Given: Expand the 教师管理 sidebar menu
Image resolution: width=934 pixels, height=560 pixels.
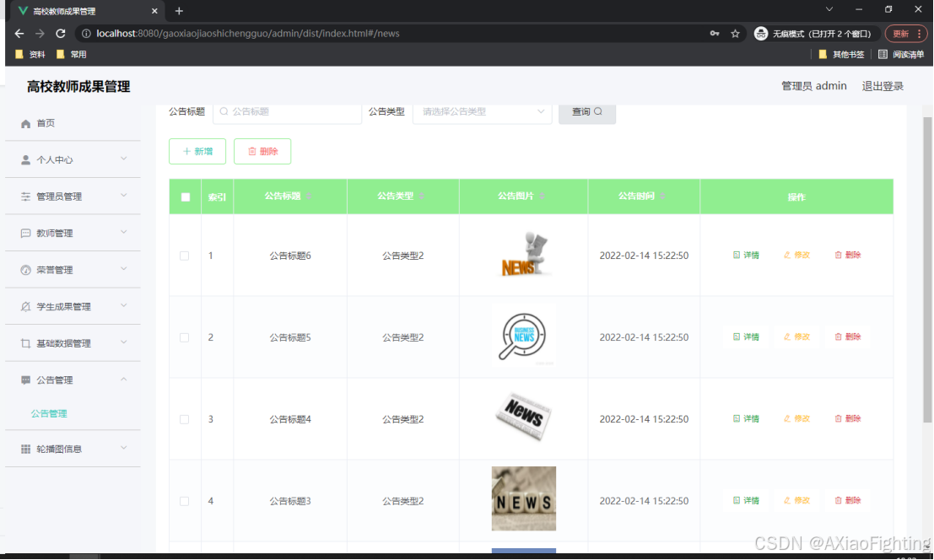Looking at the screenshot, I should pos(73,234).
